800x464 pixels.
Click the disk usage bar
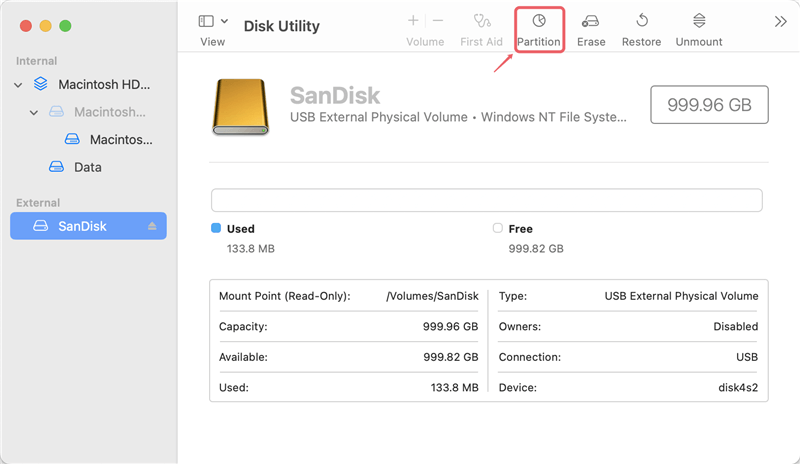pos(487,200)
